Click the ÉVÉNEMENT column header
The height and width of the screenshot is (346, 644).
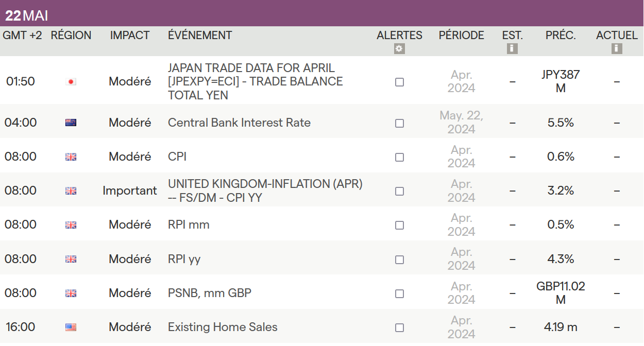[x=200, y=36]
